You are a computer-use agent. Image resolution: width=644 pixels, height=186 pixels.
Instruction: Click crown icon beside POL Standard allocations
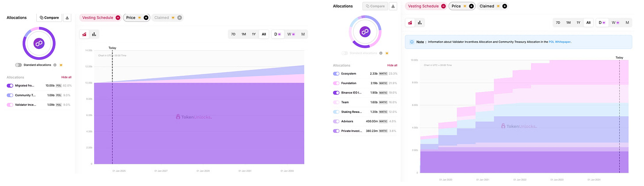61,65
